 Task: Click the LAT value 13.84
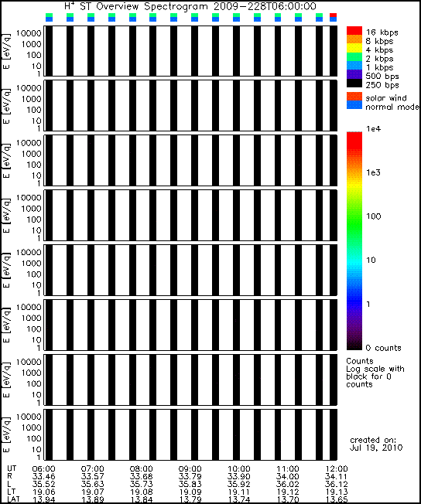[x=142, y=499]
